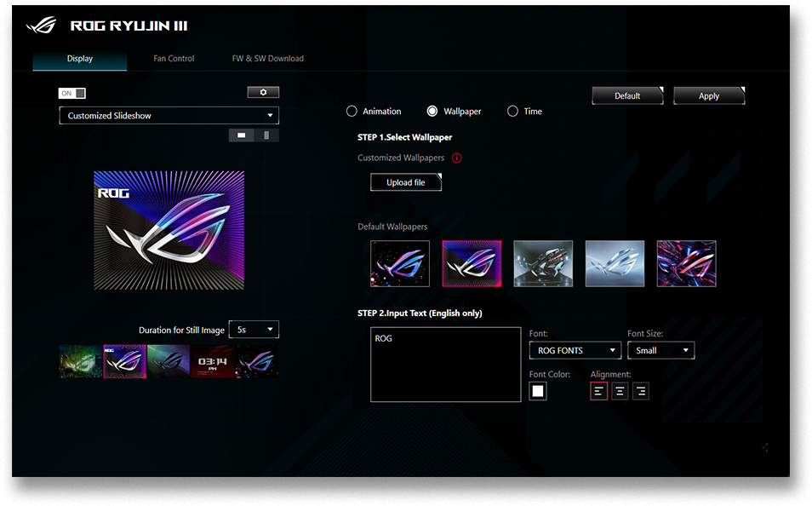Switch to the Fan Control tab
The height and width of the screenshot is (506, 812).
point(174,59)
